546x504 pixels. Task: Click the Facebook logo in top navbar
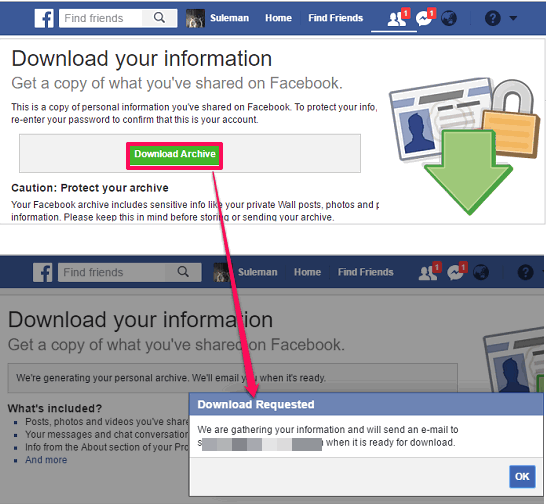(x=44, y=18)
